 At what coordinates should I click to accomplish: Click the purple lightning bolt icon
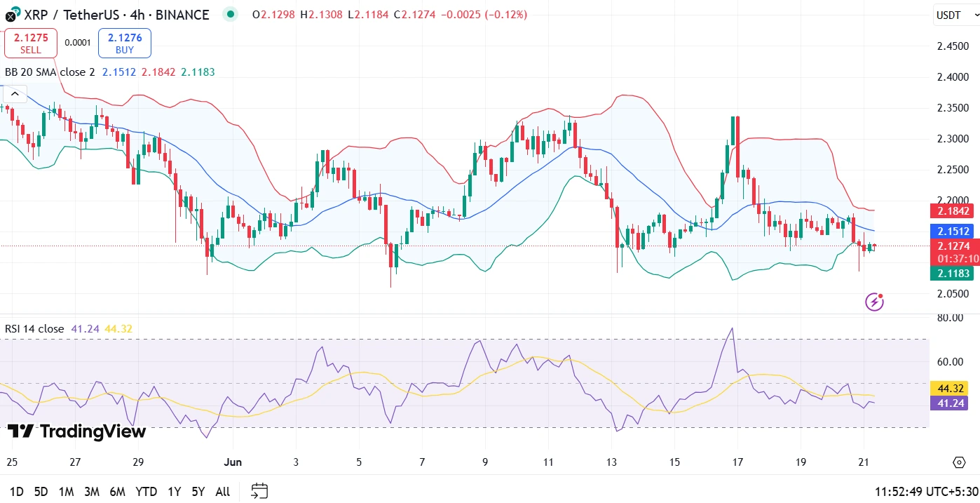click(x=874, y=302)
